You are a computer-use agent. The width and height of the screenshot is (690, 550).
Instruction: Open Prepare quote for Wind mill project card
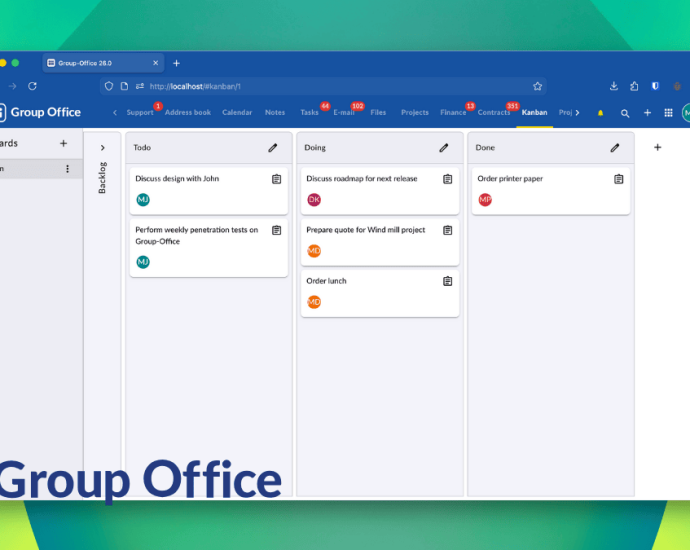tap(380, 242)
